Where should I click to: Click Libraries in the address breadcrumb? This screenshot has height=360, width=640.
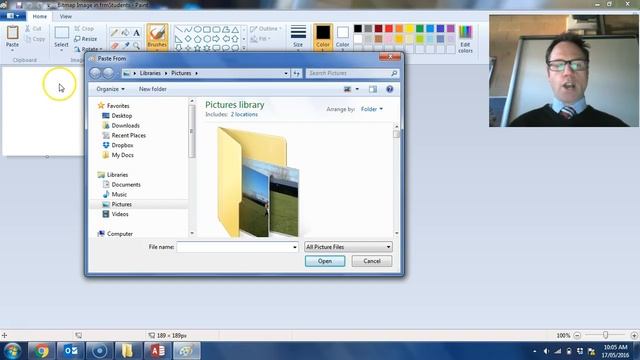click(x=150, y=73)
